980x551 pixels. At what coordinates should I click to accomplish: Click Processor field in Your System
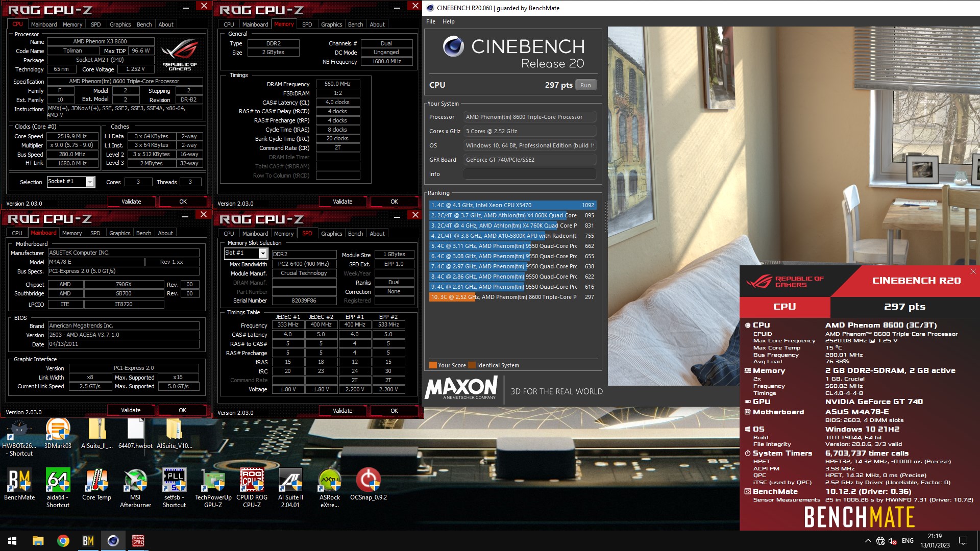coord(529,117)
